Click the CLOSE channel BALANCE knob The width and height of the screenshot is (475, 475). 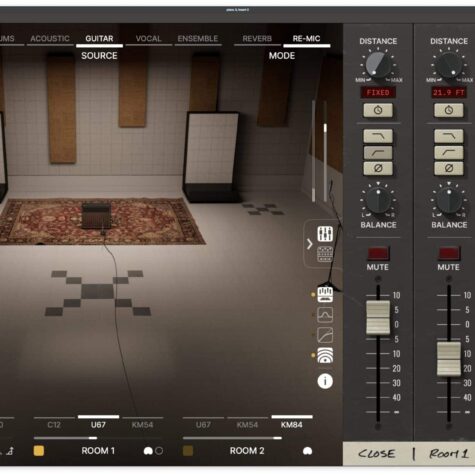point(378,201)
